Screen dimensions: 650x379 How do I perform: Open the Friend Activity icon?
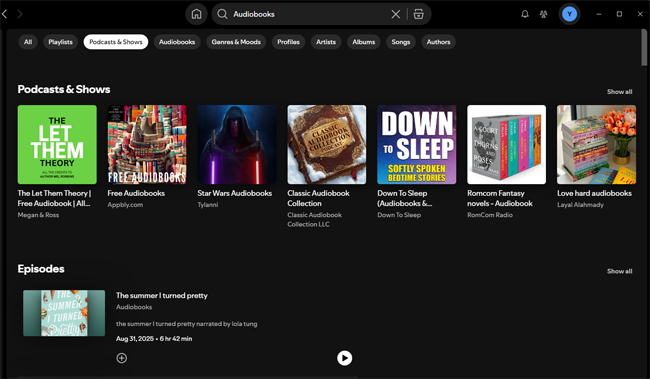click(543, 14)
